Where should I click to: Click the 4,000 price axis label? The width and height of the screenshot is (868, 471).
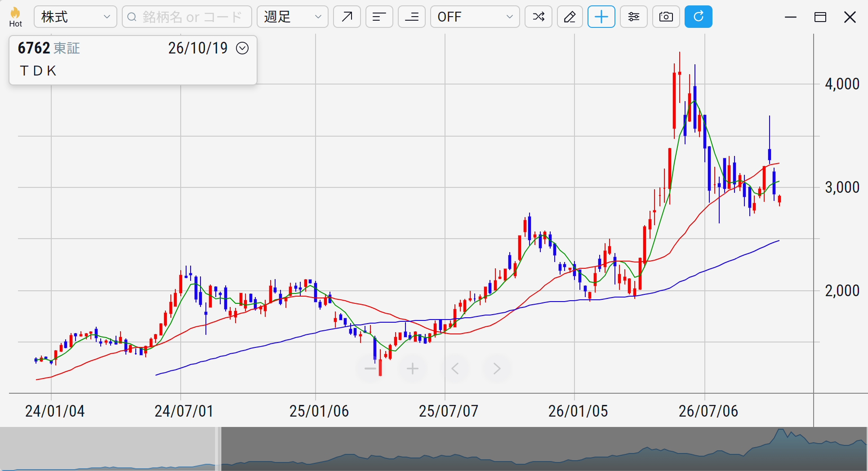coord(842,84)
